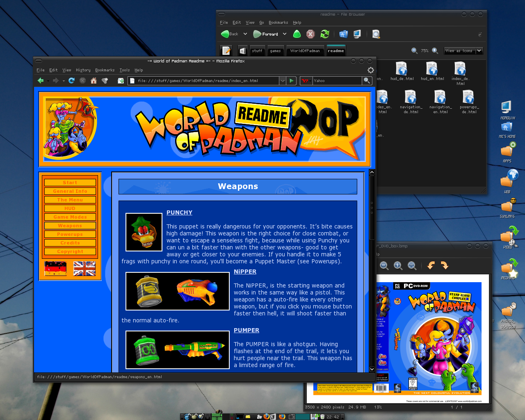Screen dimensions: 525x420
Task: Click Firefox stop loading icon
Action: click(82, 81)
